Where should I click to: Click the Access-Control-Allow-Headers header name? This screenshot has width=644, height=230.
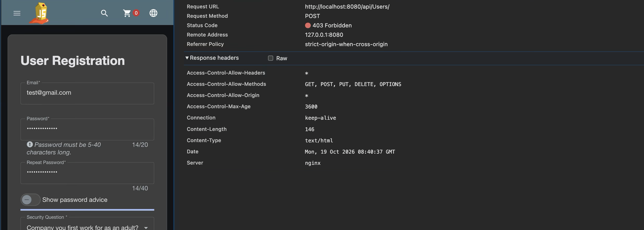pos(226,73)
